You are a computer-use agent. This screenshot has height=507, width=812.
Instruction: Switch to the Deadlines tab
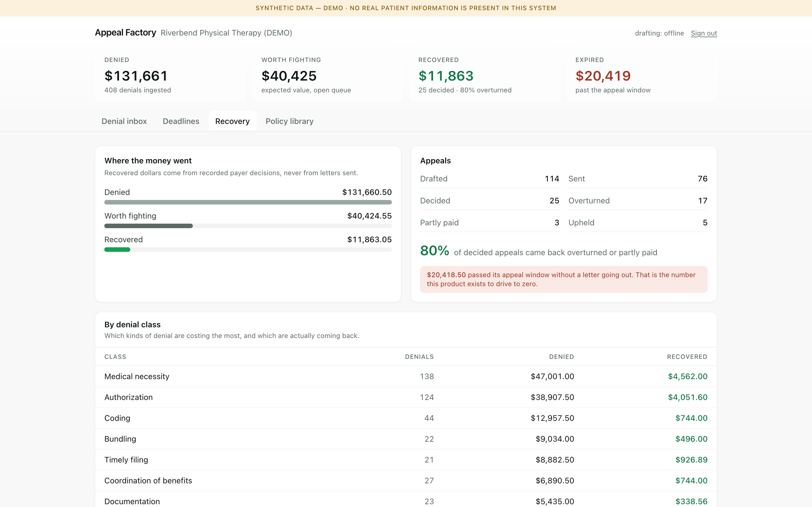click(181, 121)
